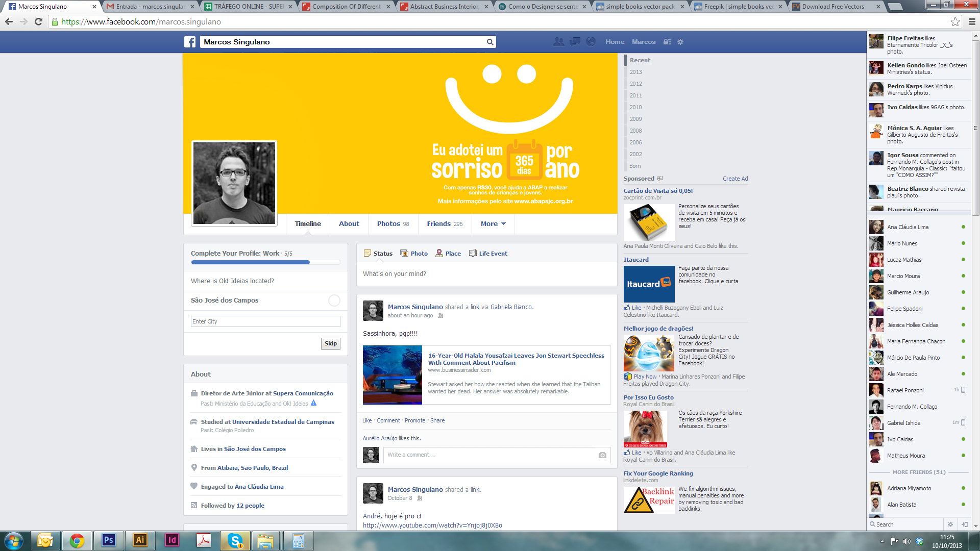Screen dimensions: 980x551
Task: Open the Photos tab
Action: click(393, 224)
